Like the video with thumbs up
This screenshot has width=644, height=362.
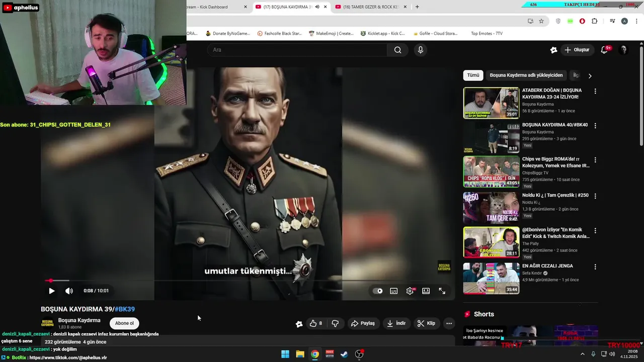[x=315, y=323]
